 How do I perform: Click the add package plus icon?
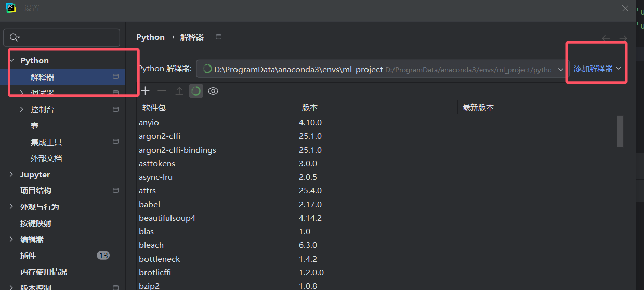coord(145,91)
